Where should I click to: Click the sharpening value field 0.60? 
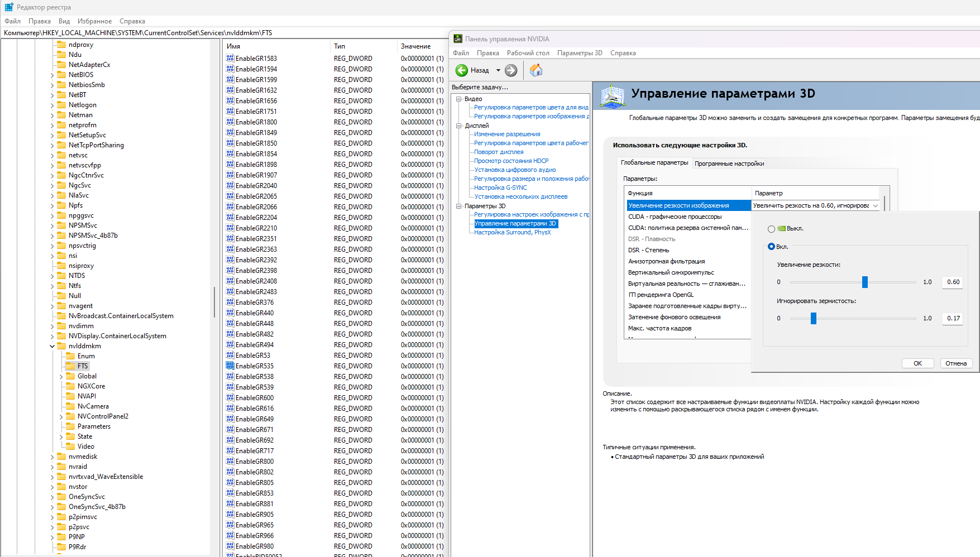[x=953, y=282]
